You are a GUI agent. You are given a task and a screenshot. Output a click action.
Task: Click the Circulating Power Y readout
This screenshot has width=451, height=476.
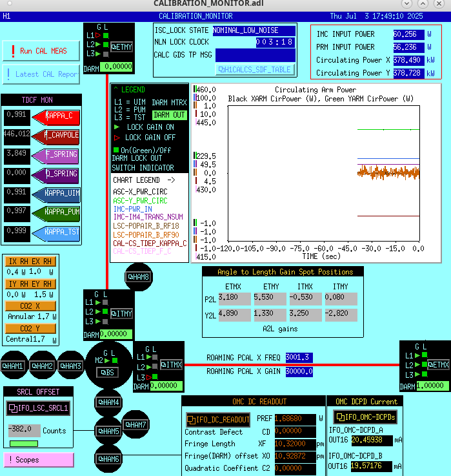click(x=408, y=73)
